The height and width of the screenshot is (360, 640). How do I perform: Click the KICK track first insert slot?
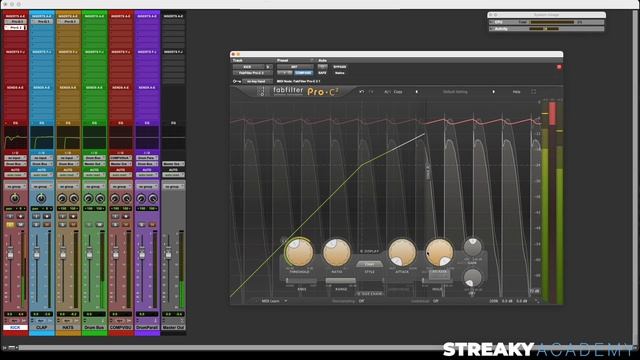(16, 22)
